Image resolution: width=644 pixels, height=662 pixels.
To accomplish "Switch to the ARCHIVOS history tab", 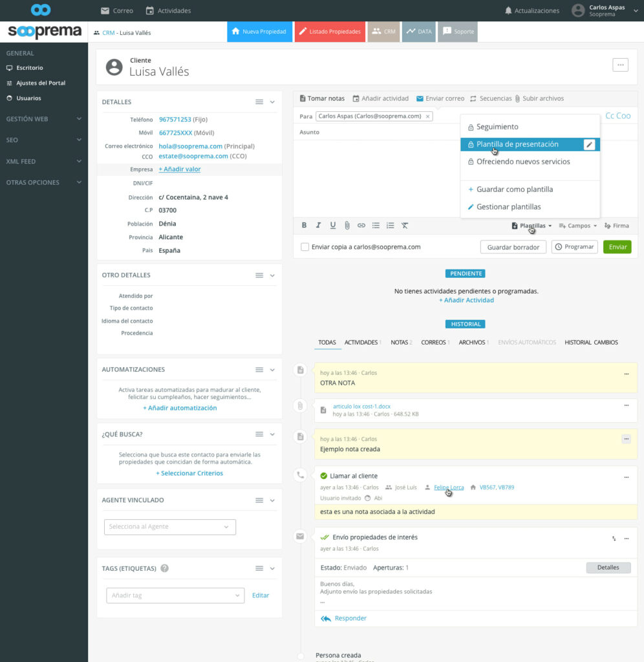I will [x=474, y=343].
